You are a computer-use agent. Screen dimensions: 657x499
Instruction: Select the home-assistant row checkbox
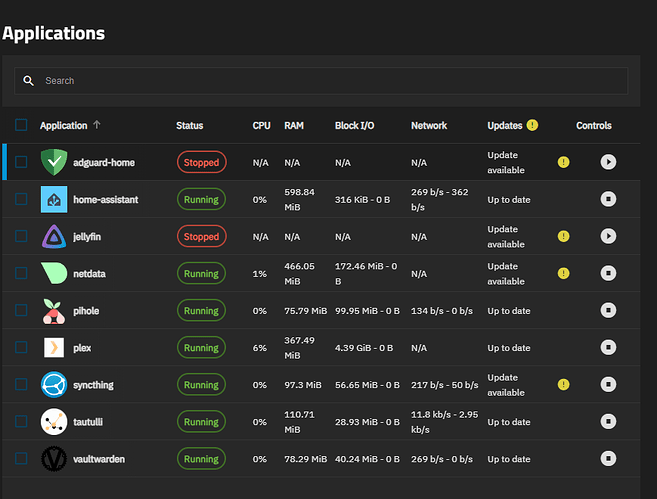(x=21, y=199)
